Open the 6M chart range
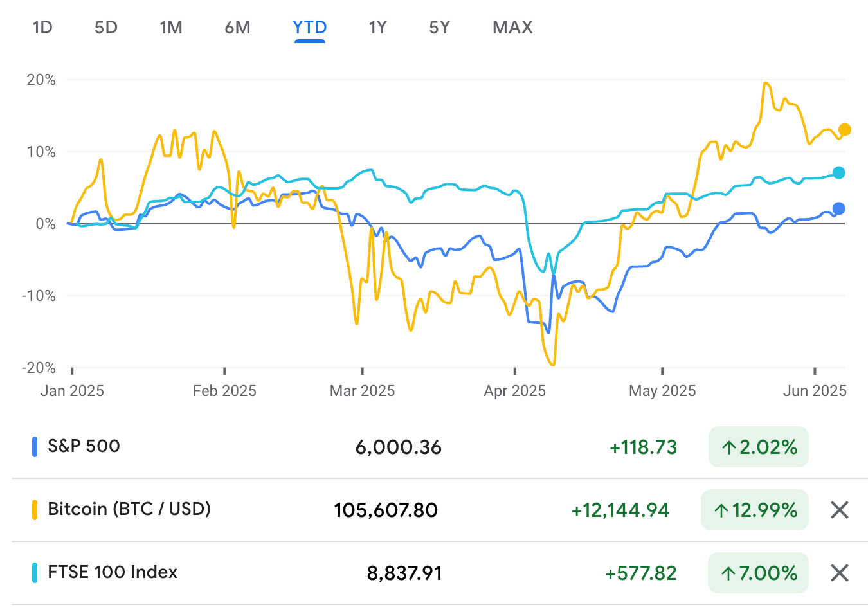Image resolution: width=868 pixels, height=612 pixels. pyautogui.click(x=237, y=28)
